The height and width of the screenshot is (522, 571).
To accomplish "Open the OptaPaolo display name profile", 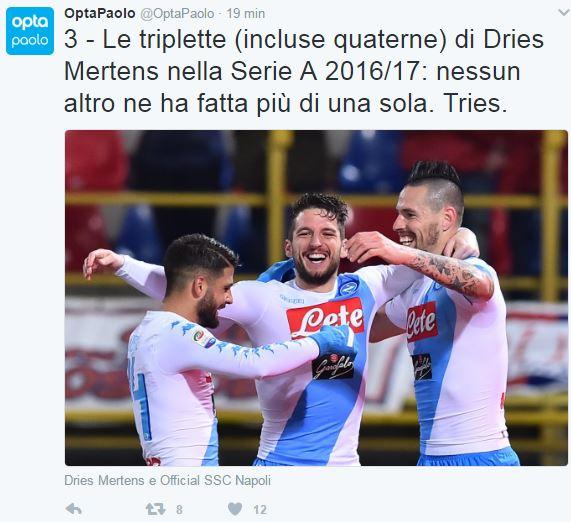I will click(x=99, y=13).
